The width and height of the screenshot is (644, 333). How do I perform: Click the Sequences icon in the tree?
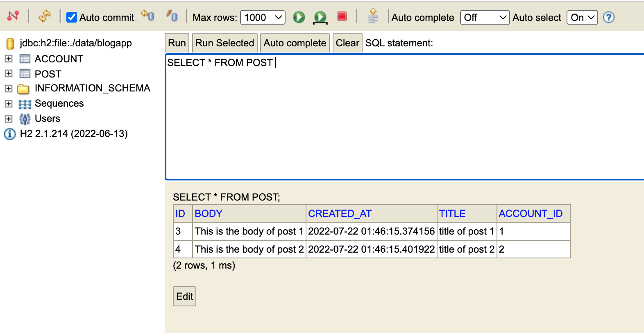[25, 104]
